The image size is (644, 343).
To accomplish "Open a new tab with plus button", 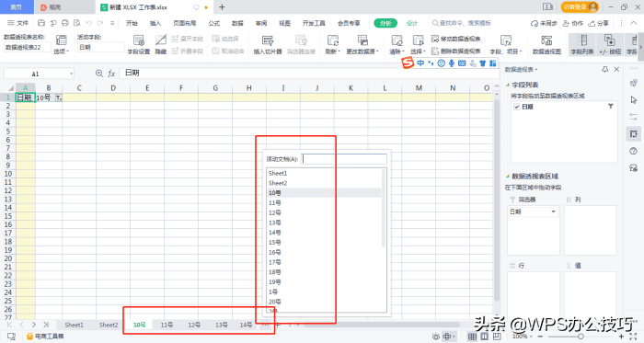I will coord(222,7).
